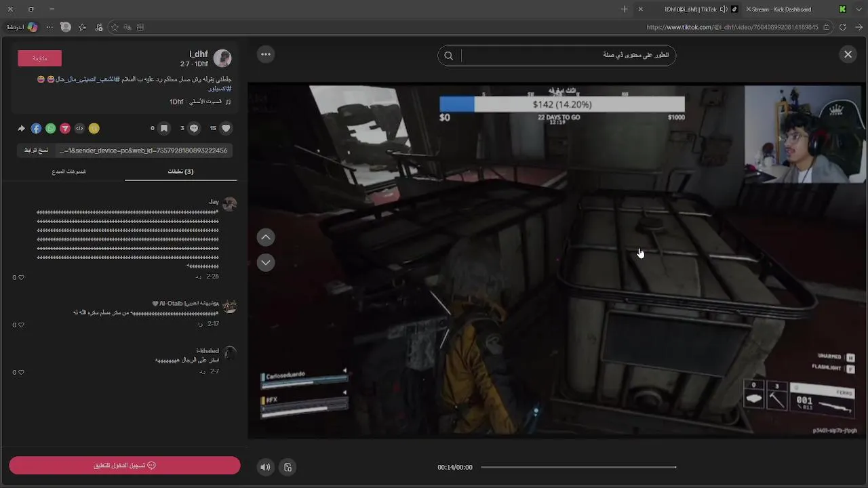This screenshot has height=488, width=868.
Task: Like i-khaled's comment heart
Action: click(x=21, y=372)
